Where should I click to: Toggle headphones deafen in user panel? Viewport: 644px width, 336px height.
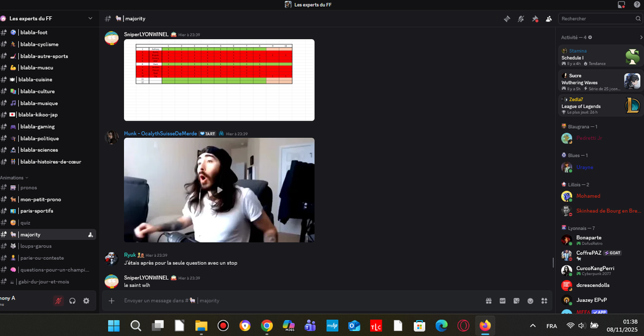[x=72, y=301]
